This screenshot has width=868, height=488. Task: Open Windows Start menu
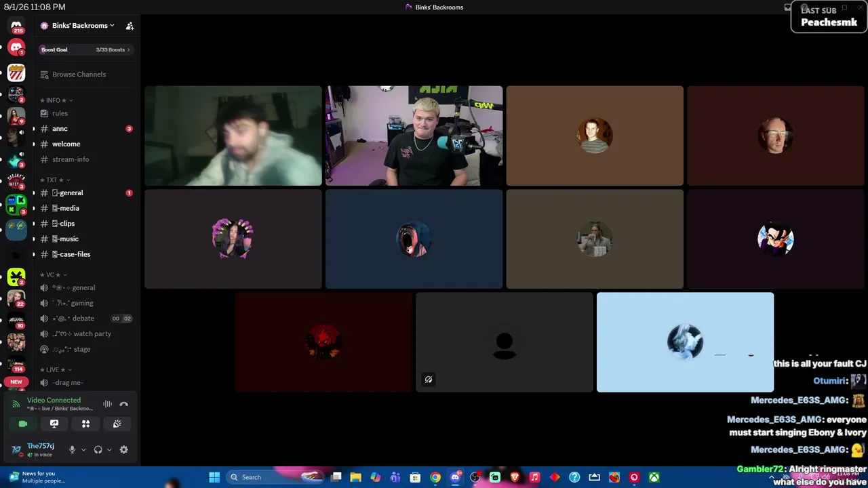point(214,477)
